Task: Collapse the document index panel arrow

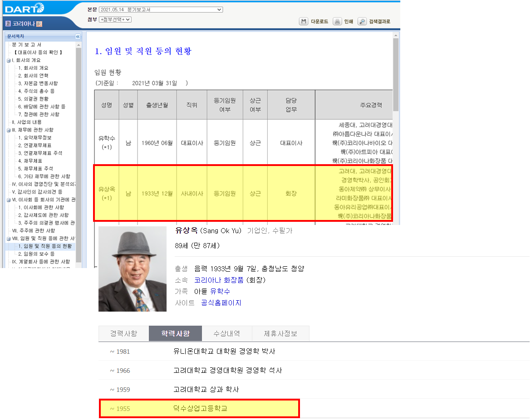Action: coord(78,36)
